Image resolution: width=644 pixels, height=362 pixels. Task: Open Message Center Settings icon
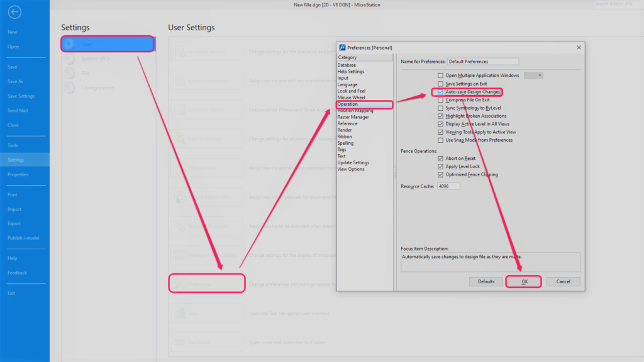tap(179, 255)
